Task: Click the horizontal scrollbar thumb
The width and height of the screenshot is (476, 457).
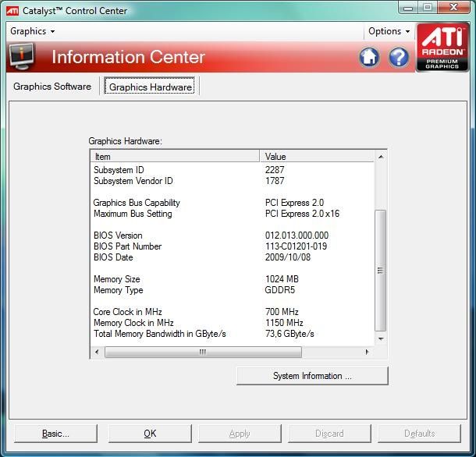Action: [203, 352]
